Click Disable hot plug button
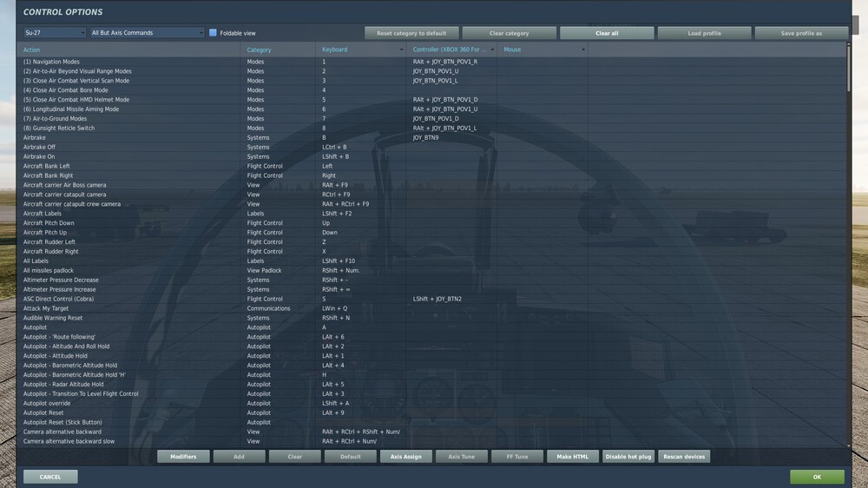The height and width of the screenshot is (488, 868). pos(628,457)
